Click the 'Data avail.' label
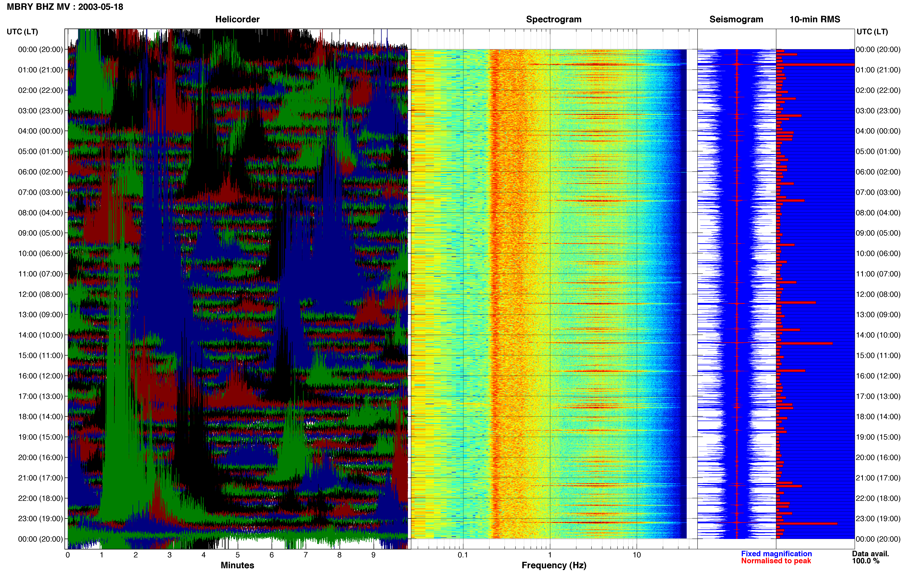 coord(870,554)
